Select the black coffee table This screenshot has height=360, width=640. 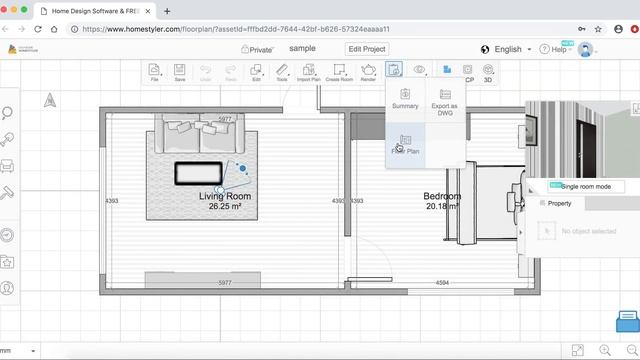coord(199,173)
